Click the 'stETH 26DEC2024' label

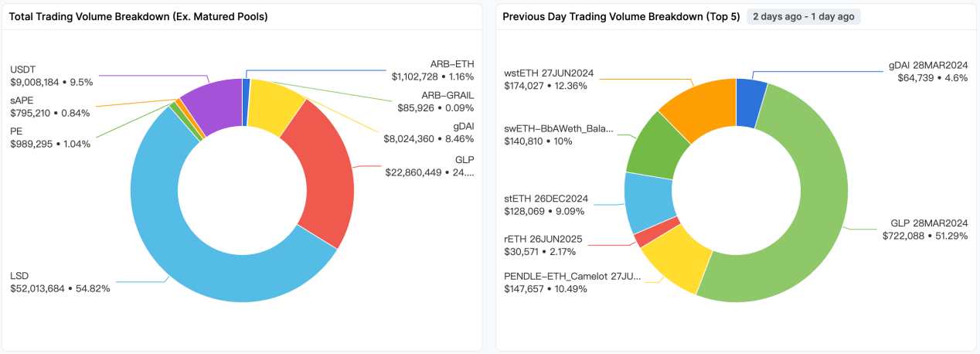coord(546,199)
